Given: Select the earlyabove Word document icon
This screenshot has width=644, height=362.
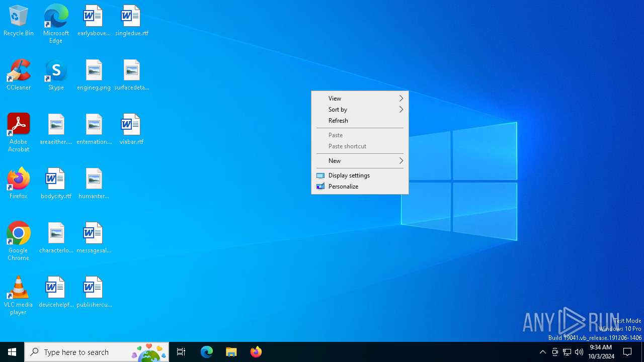Looking at the screenshot, I should click(94, 21).
